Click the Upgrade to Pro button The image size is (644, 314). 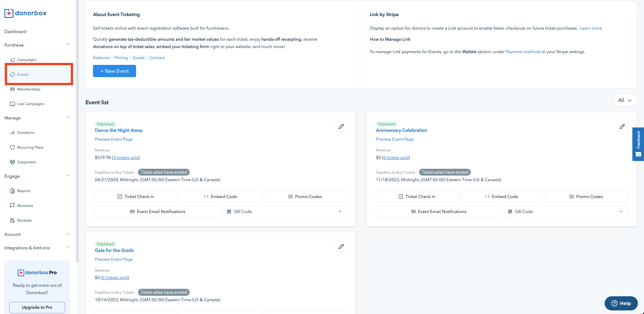pyautogui.click(x=37, y=307)
